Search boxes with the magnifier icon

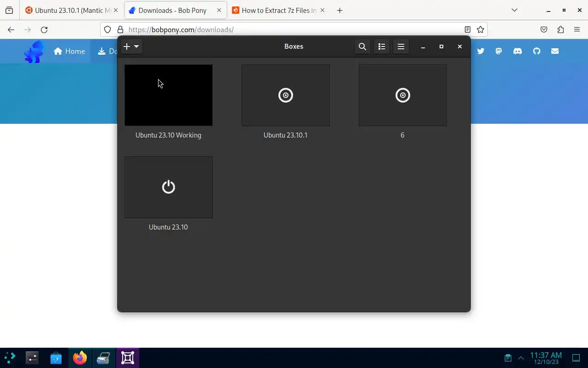pyautogui.click(x=362, y=46)
